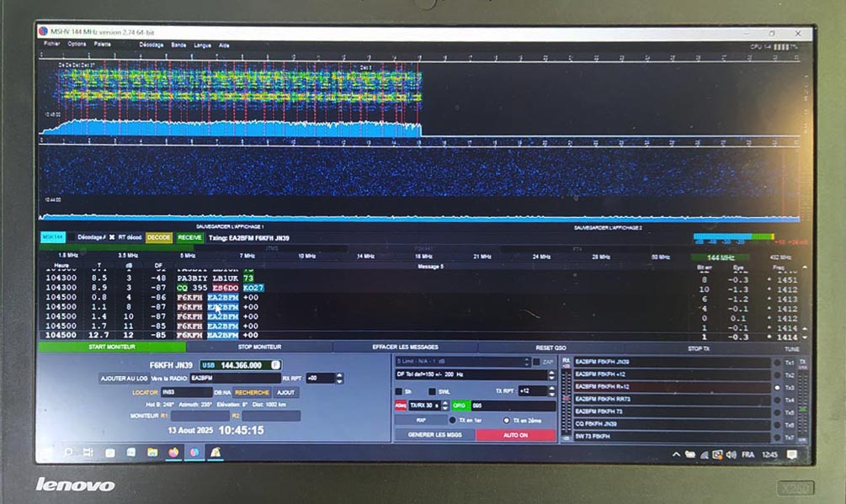Click the red Aseq indicator icon
The width and height of the screenshot is (846, 504).
[x=401, y=406]
